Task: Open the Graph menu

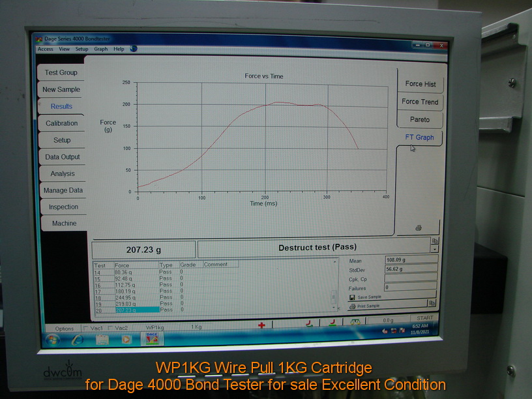Action: (101, 49)
